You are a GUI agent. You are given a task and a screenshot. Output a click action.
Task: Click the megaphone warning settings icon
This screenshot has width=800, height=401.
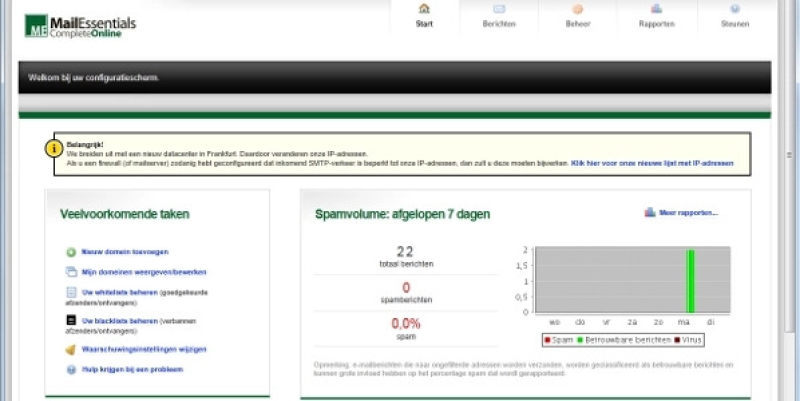click(71, 350)
